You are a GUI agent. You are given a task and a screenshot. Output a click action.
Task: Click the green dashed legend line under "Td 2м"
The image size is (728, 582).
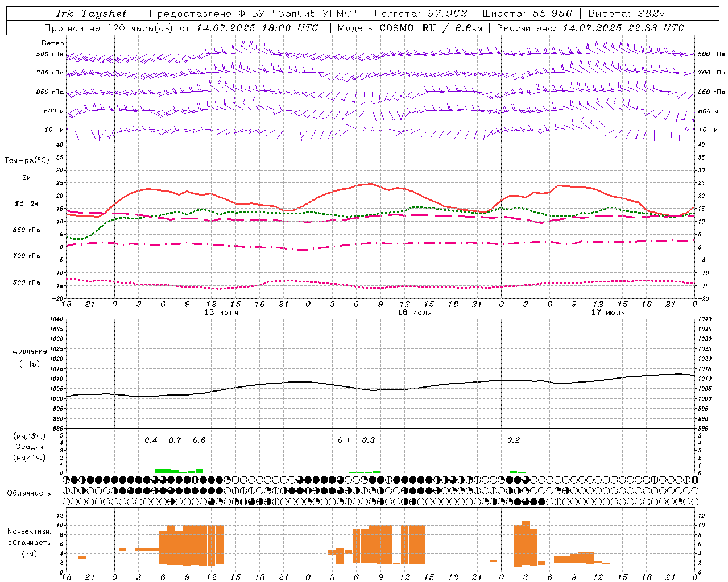[x=25, y=210]
